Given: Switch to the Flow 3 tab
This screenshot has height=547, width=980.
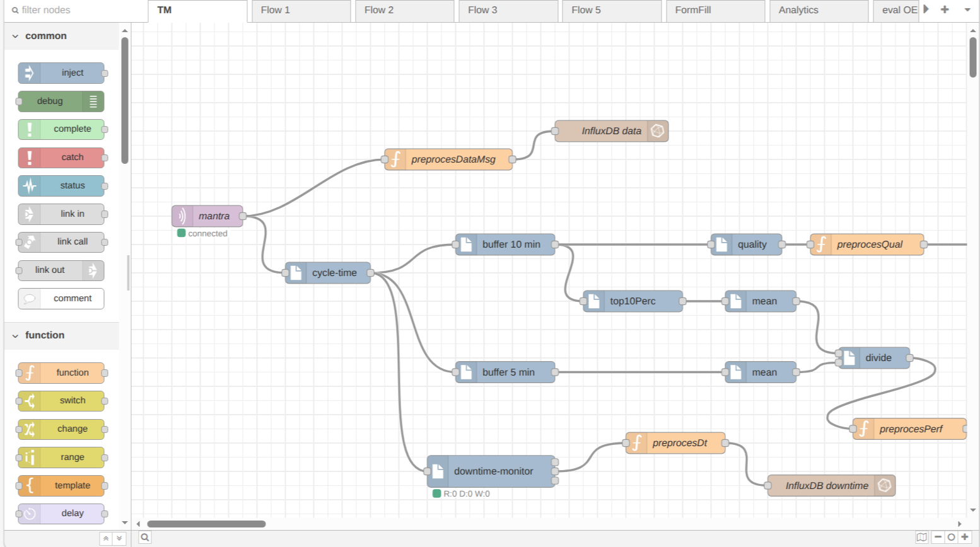Looking at the screenshot, I should pyautogui.click(x=508, y=11).
